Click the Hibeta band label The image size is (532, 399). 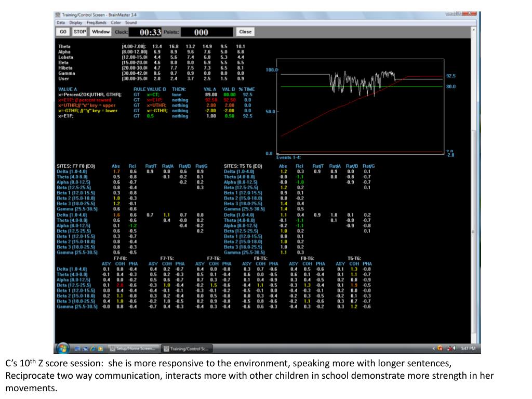(65, 68)
